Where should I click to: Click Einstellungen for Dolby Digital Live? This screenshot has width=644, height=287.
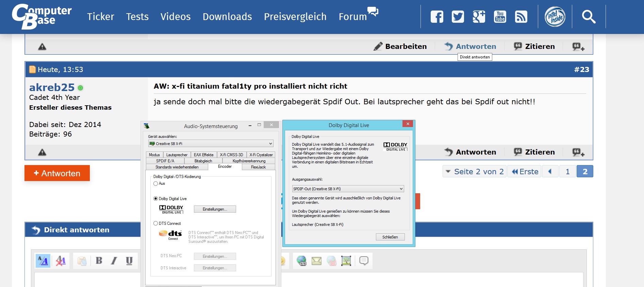215,209
